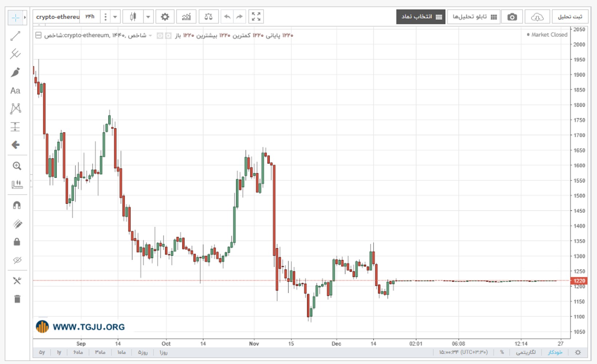Click the compare symbols scales icon
597x364 pixels.
pyautogui.click(x=208, y=17)
